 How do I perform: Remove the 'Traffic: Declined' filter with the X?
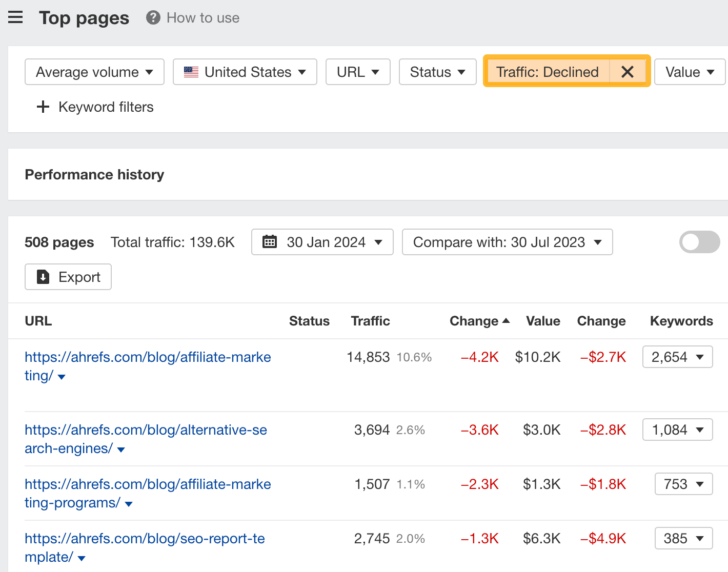pos(628,72)
